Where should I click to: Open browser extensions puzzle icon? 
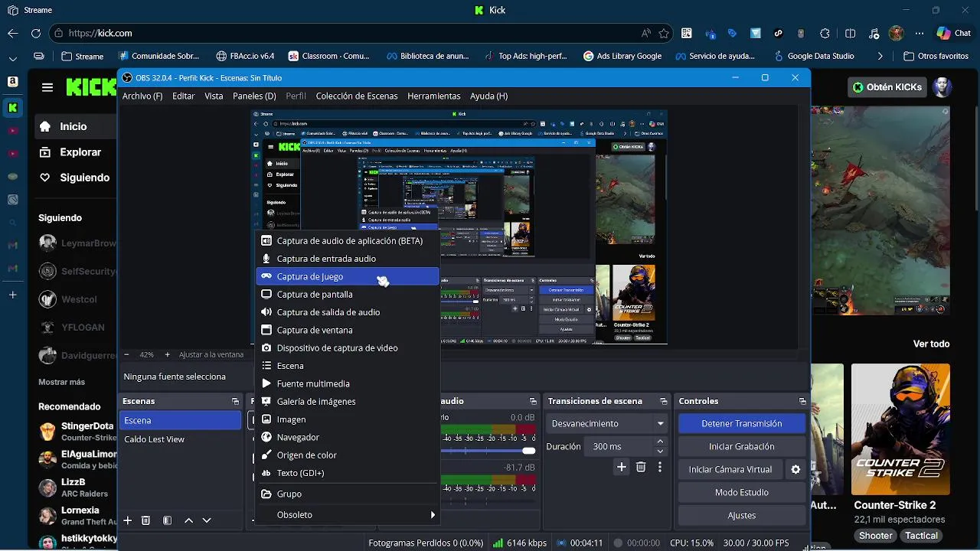click(825, 34)
